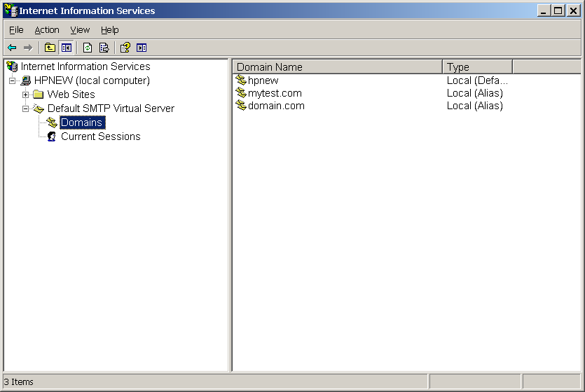Viewport: 585px width, 392px height.
Task: Select the Domains tree label
Action: tap(83, 122)
